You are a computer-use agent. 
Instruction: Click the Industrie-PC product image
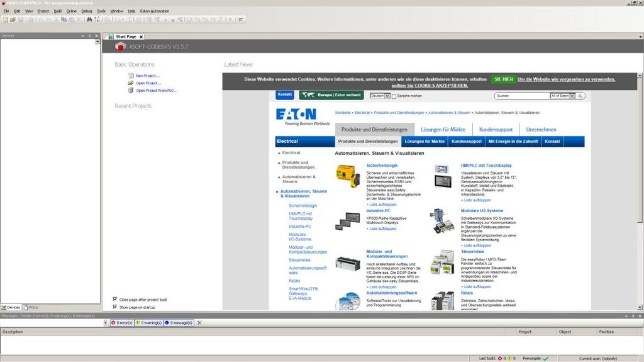[x=348, y=221]
